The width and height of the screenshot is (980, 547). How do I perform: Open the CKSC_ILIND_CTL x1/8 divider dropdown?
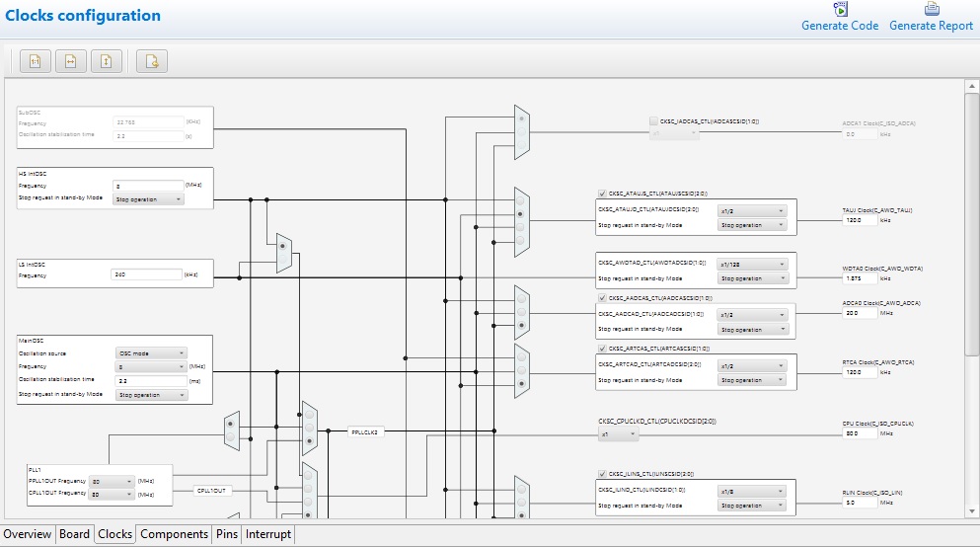pyautogui.click(x=752, y=492)
